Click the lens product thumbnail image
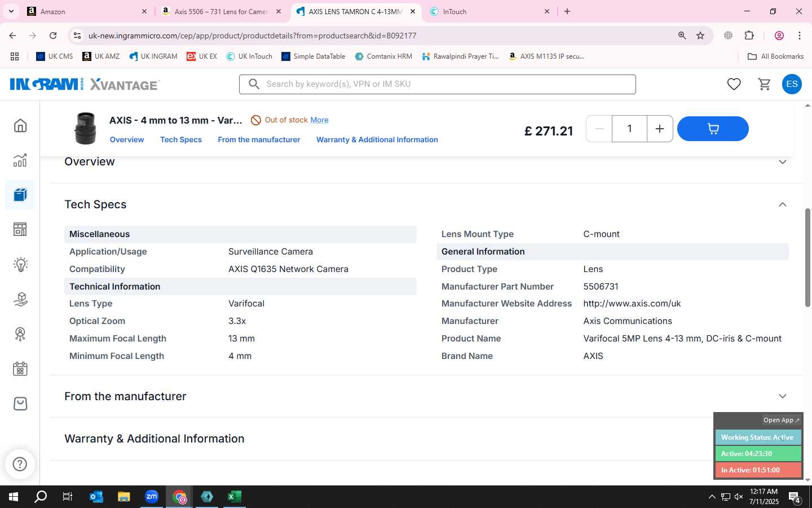 85,128
